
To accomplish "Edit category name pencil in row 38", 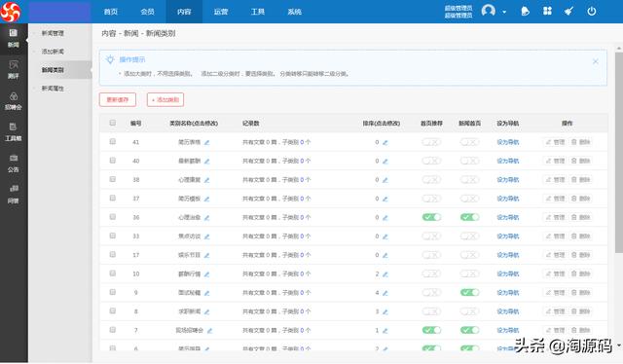I will 207,180.
